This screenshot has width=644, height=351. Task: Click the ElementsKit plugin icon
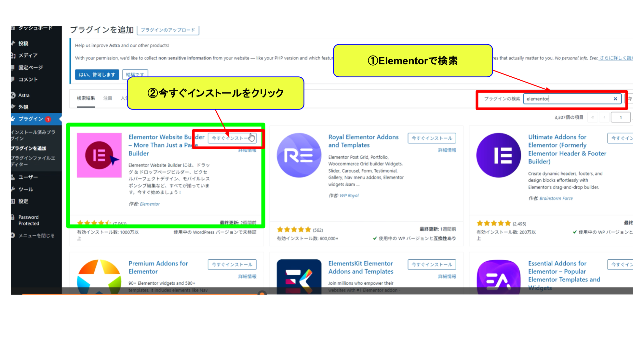pyautogui.click(x=299, y=277)
